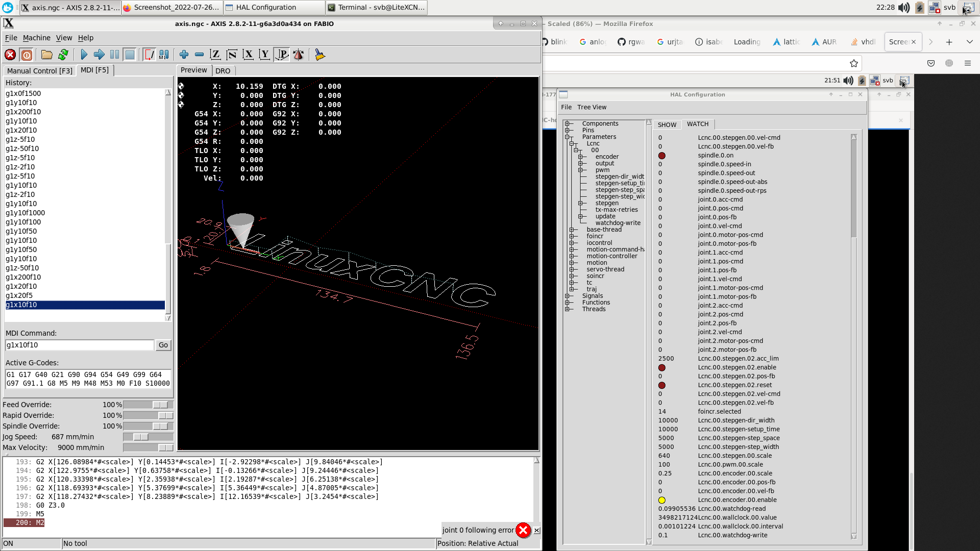Expand motion-controller tree node
Viewport: 980px width, 551px height.
point(572,256)
